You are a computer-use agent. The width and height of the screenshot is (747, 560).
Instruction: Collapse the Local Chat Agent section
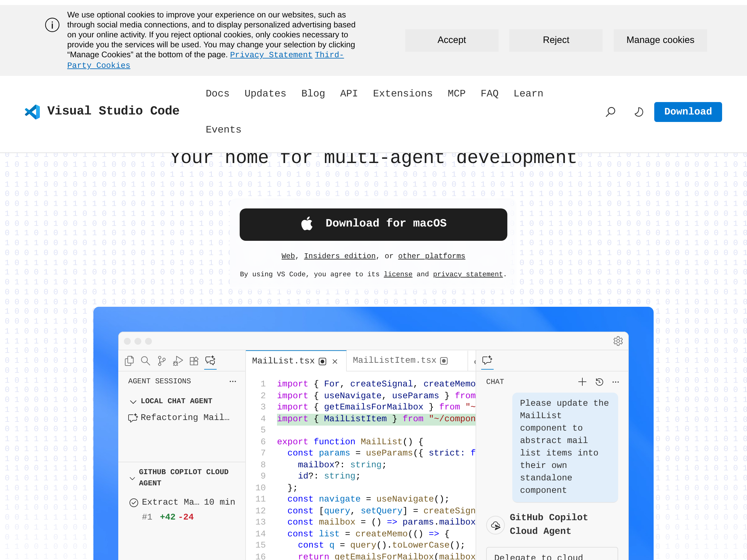tap(133, 401)
